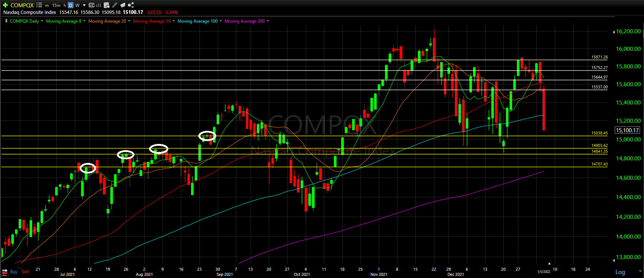Click the bar chart type icon
The height and width of the screenshot is (278, 644).
pyautogui.click(x=99, y=5)
